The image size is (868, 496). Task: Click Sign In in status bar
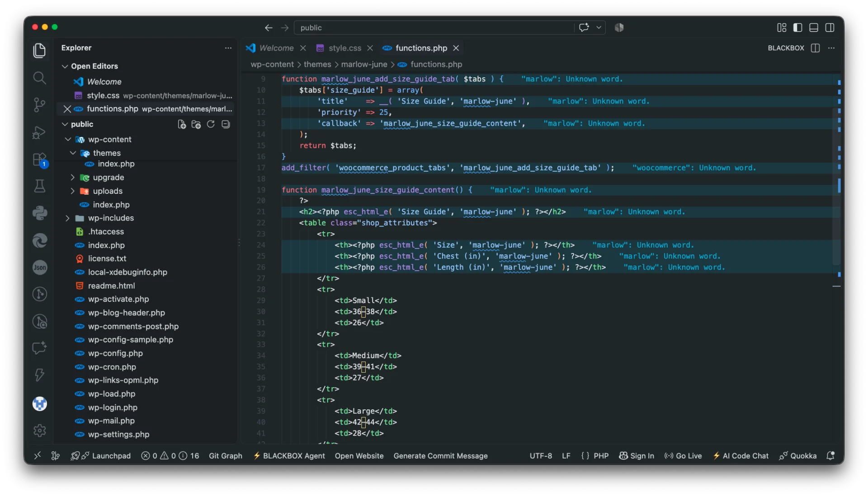[637, 456]
